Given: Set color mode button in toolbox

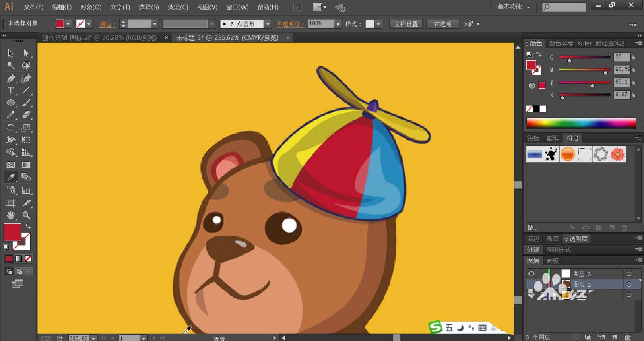Looking at the screenshot, I should 9,258.
